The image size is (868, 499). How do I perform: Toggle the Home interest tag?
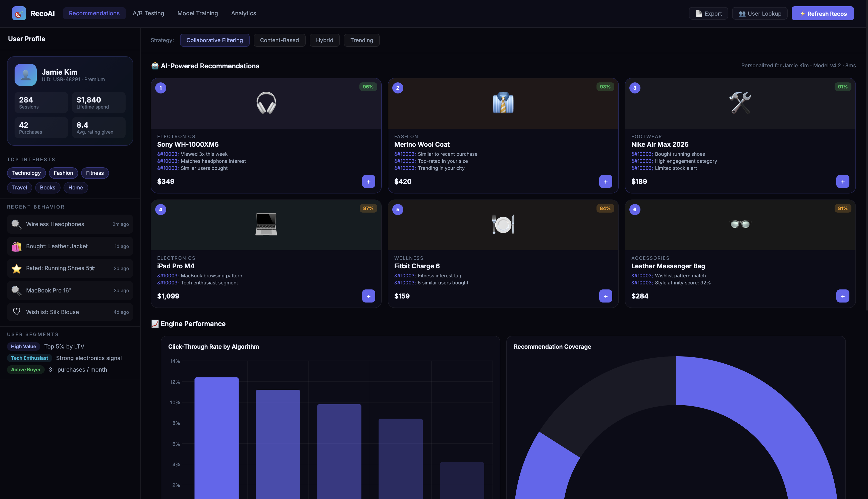[76, 188]
